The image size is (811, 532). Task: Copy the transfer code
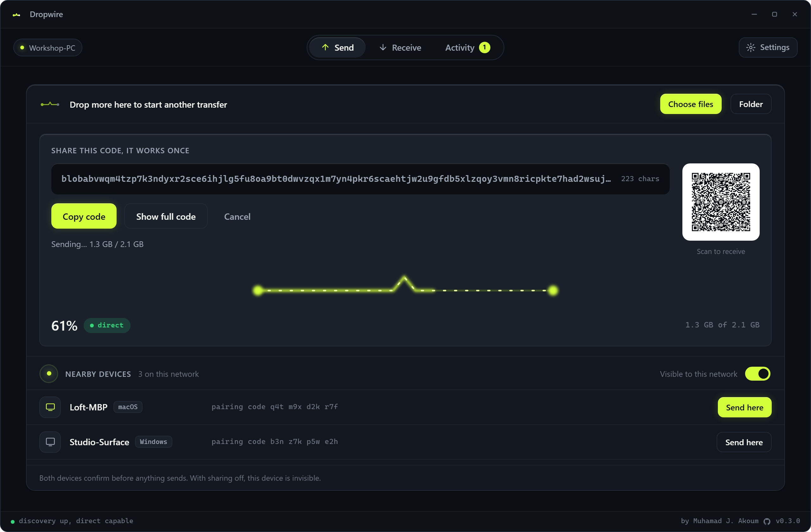pyautogui.click(x=84, y=216)
